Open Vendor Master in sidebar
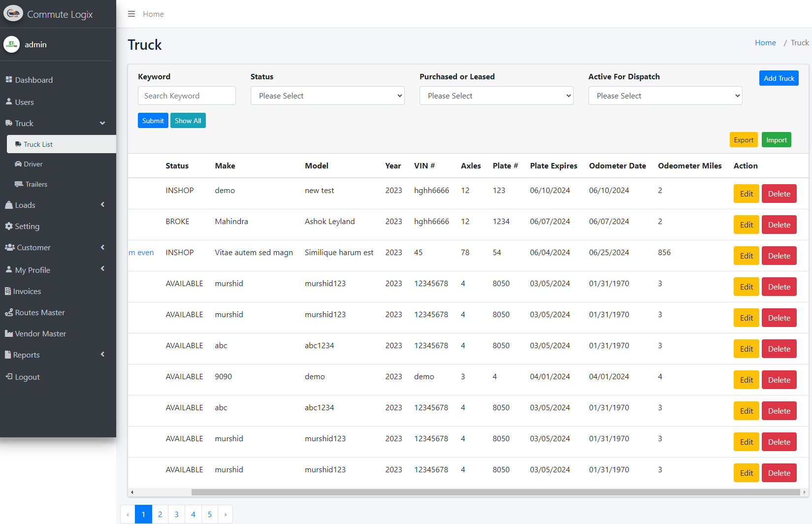 (x=40, y=333)
